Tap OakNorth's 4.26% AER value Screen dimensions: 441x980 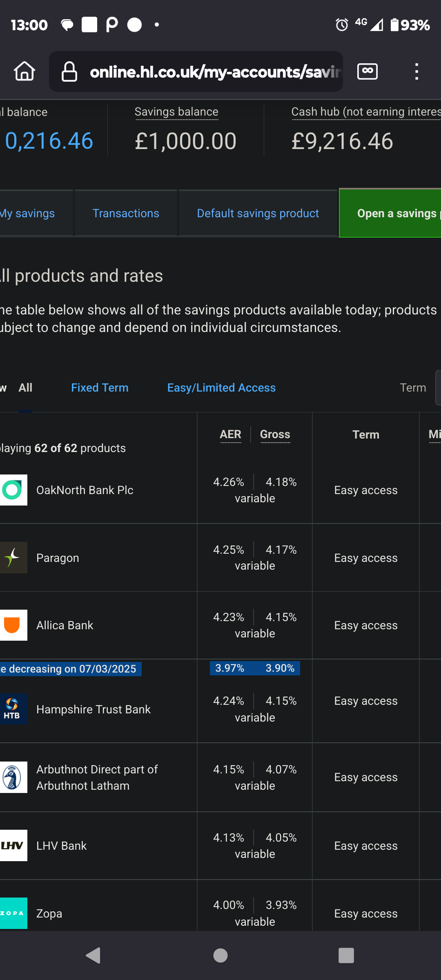point(229,482)
